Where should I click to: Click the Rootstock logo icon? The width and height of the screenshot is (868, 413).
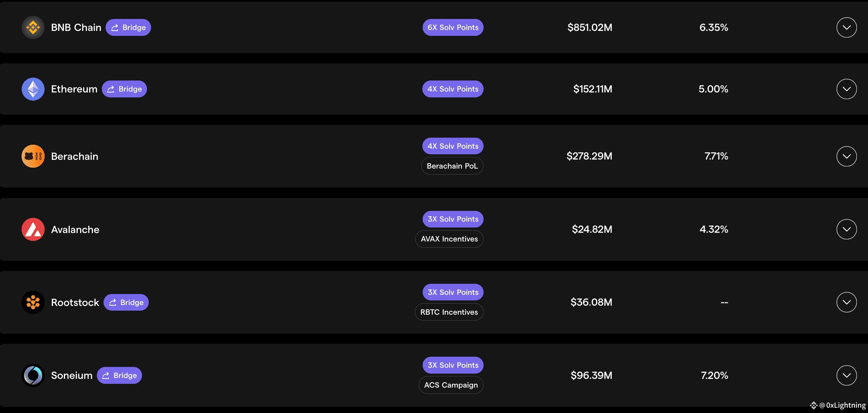33,302
